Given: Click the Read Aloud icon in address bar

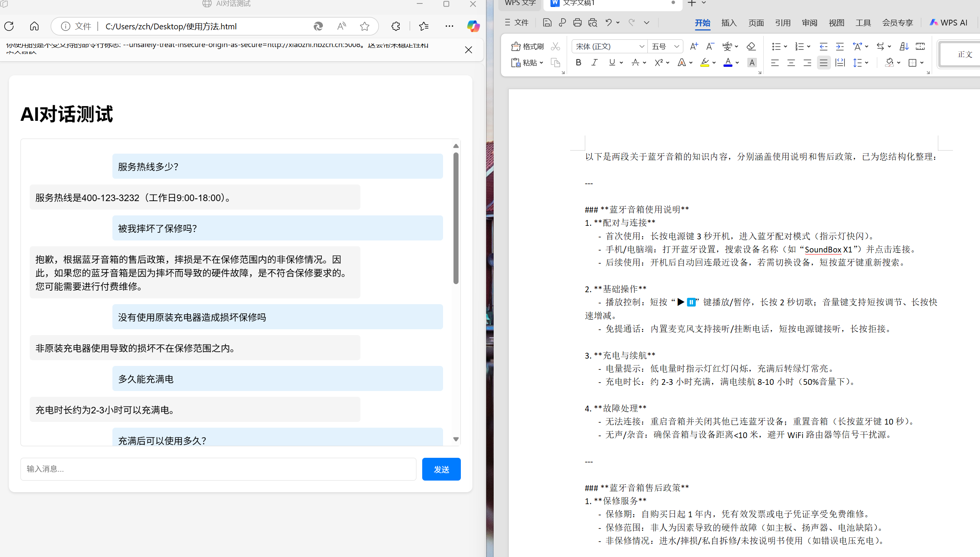Looking at the screenshot, I should (x=341, y=26).
